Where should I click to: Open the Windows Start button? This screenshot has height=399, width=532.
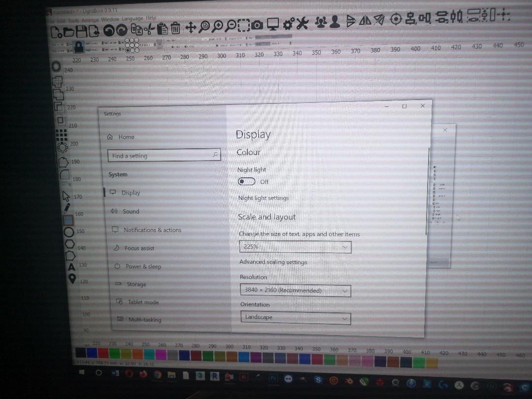[x=82, y=372]
